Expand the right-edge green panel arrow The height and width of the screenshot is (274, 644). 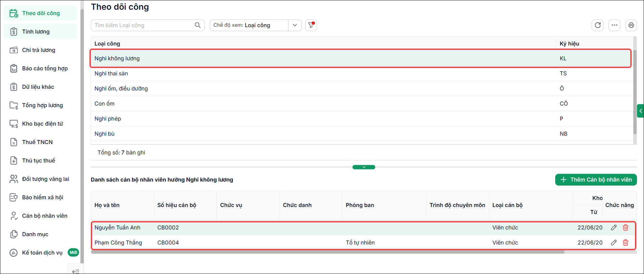[640, 111]
